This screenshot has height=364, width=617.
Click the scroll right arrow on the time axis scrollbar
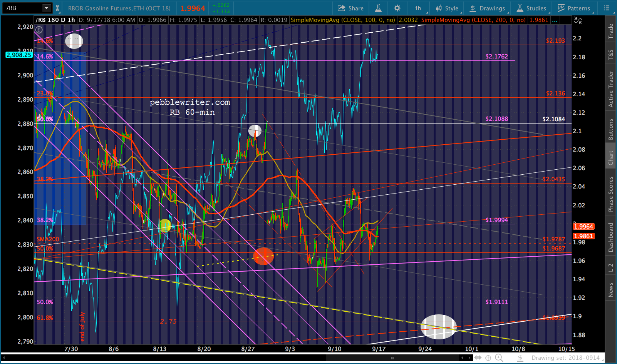(x=469, y=358)
